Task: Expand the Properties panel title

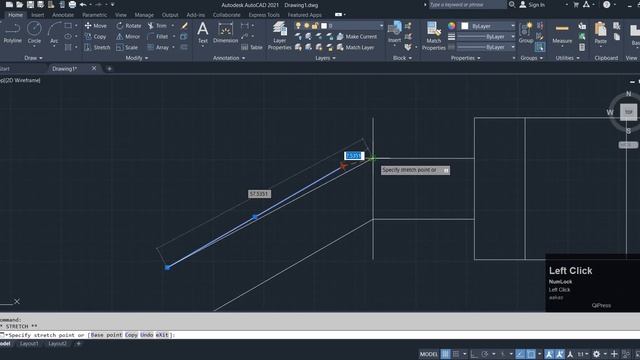Action: [466, 58]
